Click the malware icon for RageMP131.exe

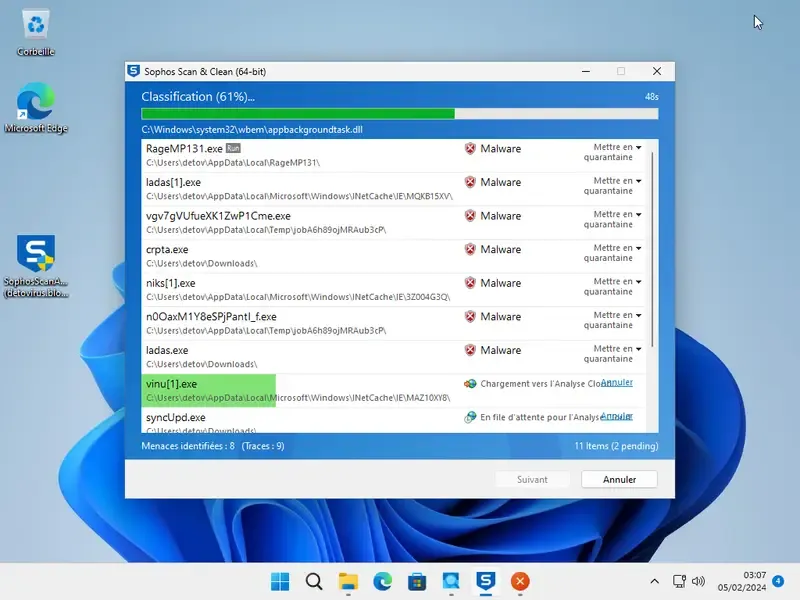coord(470,148)
